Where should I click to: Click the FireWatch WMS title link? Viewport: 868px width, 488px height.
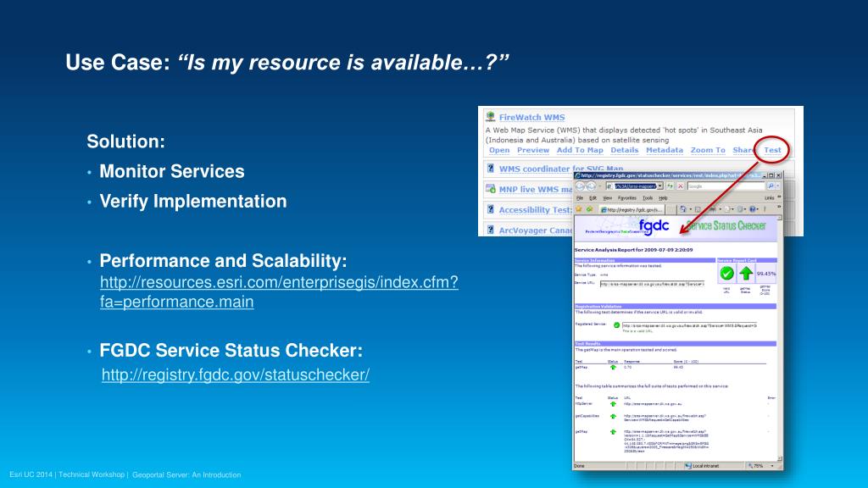tap(532, 117)
